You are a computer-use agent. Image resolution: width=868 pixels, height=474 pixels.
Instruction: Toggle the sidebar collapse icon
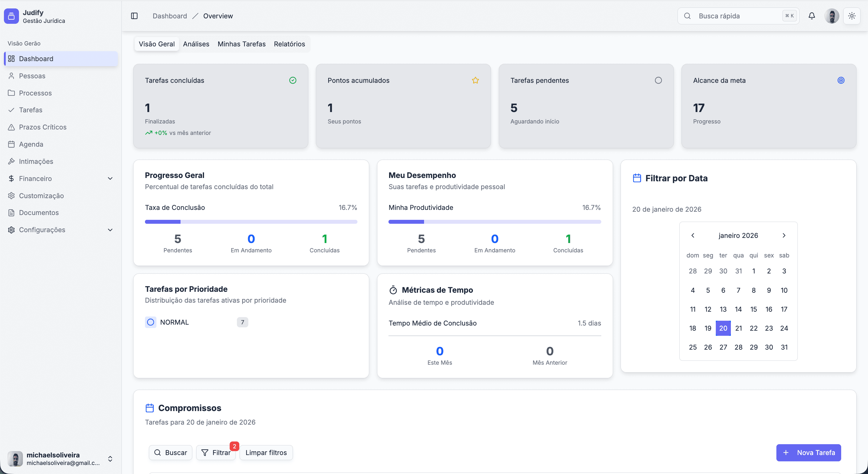[x=134, y=16]
